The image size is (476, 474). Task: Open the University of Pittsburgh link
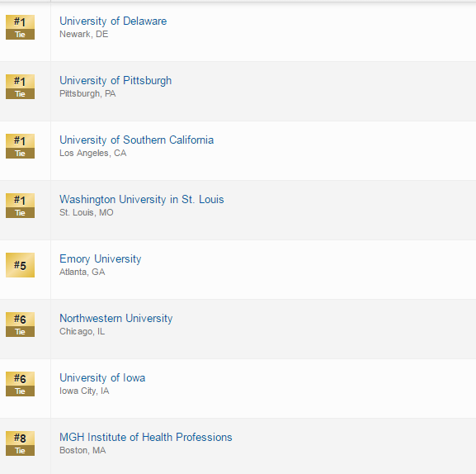click(x=115, y=81)
